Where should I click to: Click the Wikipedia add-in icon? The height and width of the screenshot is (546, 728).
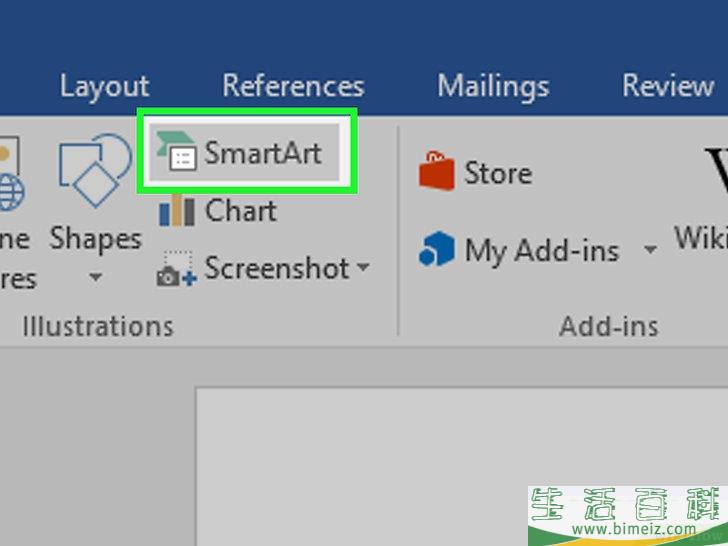pyautogui.click(x=716, y=172)
